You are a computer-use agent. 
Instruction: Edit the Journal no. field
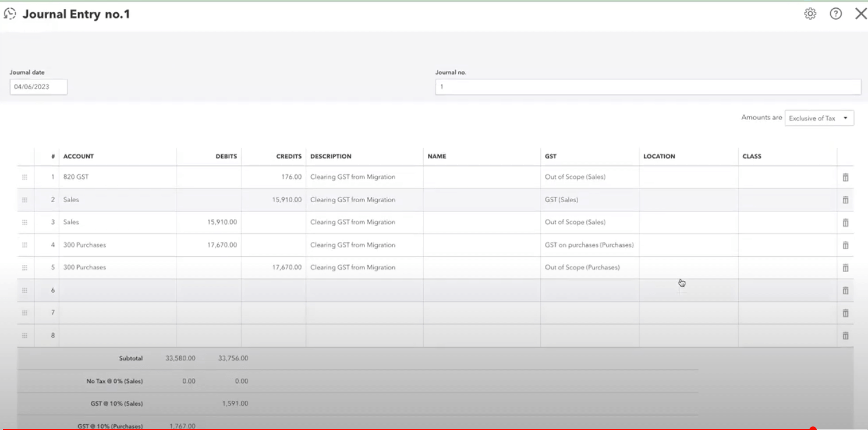coord(648,87)
